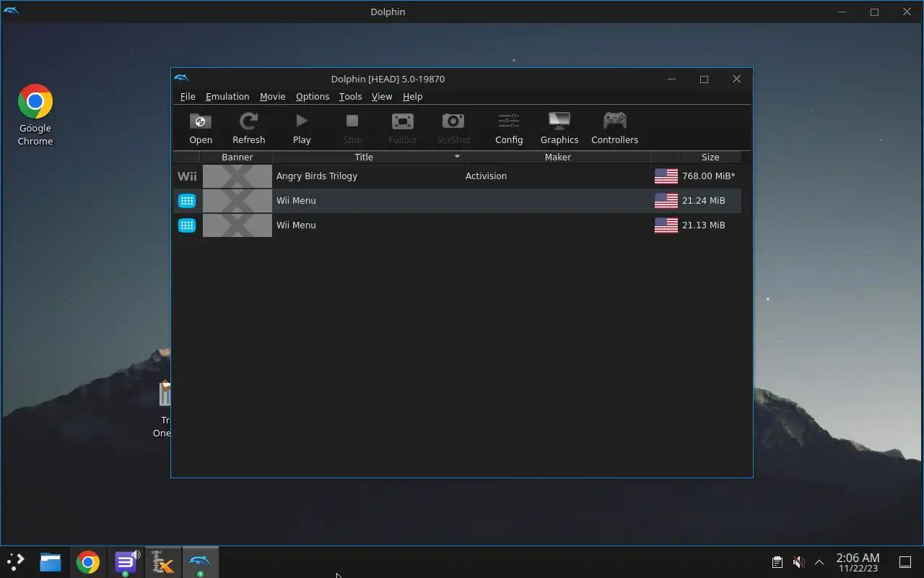Screen dimensions: 924x578
Task: Open Config settings
Action: click(x=509, y=129)
